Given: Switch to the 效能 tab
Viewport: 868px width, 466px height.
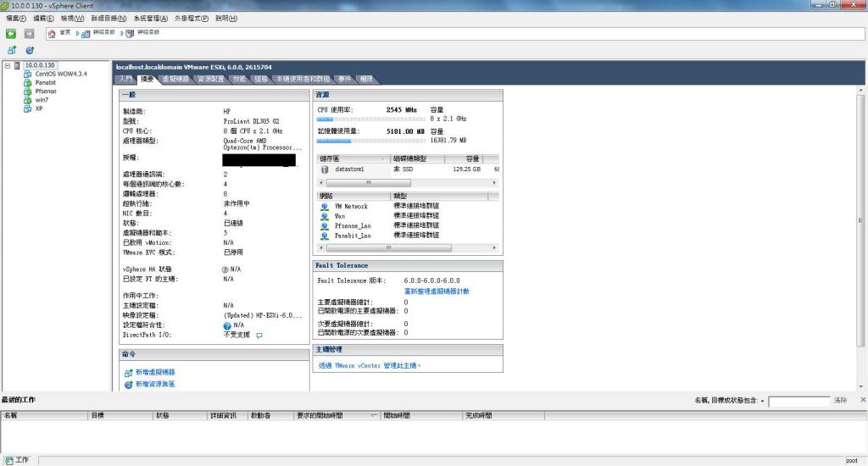Looking at the screenshot, I should [239, 79].
